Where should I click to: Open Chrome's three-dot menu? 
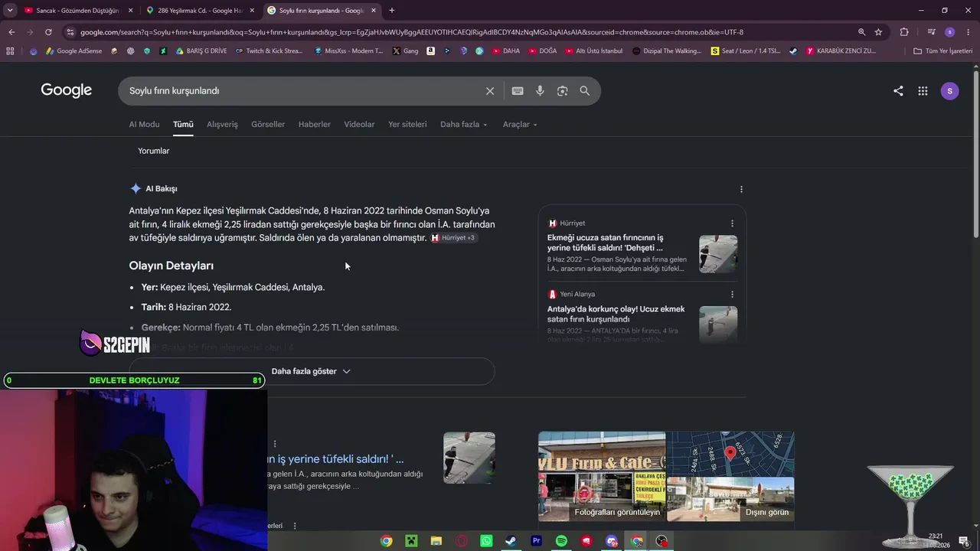click(x=967, y=32)
